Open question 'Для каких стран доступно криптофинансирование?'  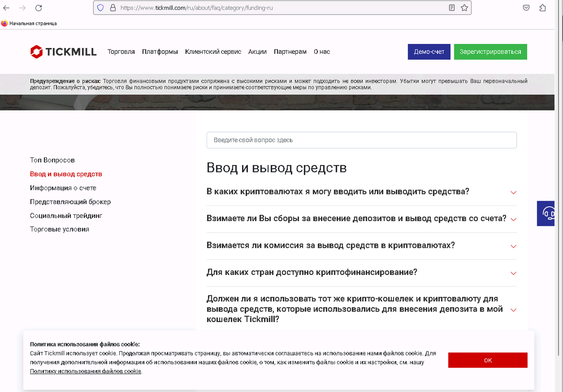[312, 272]
